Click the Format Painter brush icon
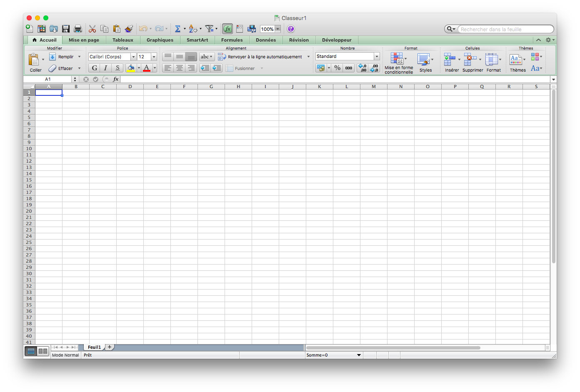This screenshot has height=392, width=580. [128, 29]
